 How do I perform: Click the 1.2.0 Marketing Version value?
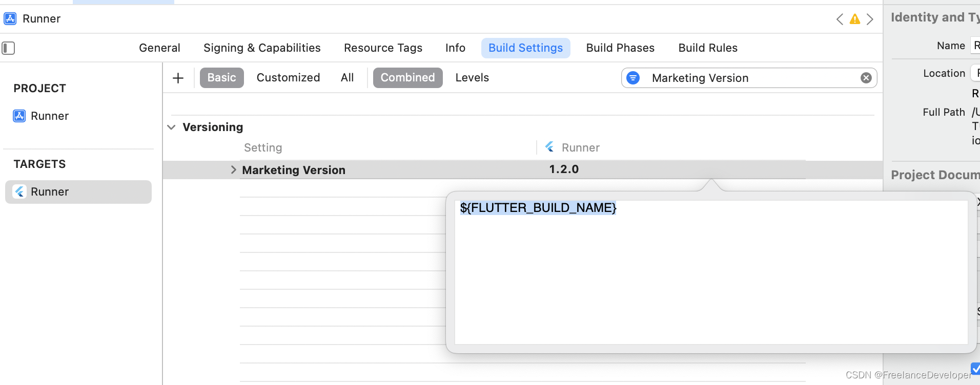coord(564,169)
